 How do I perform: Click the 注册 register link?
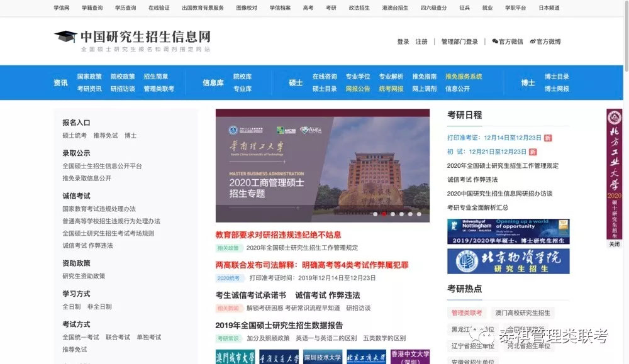(421, 41)
